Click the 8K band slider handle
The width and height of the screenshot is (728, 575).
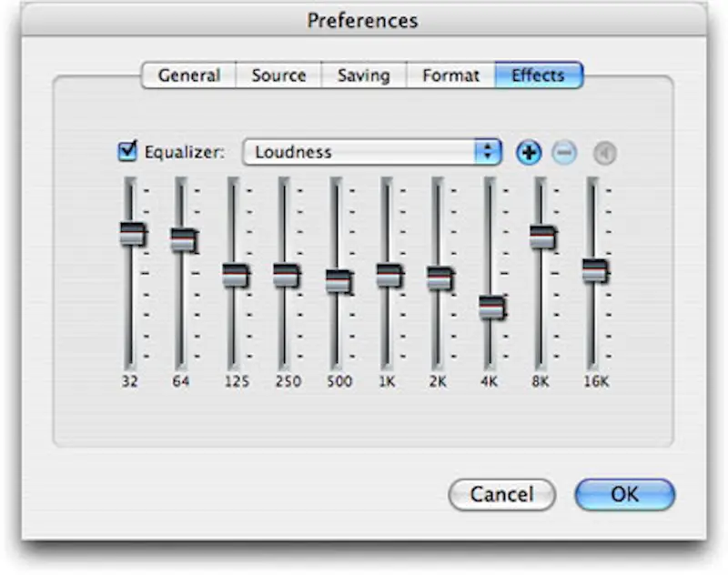[543, 237]
